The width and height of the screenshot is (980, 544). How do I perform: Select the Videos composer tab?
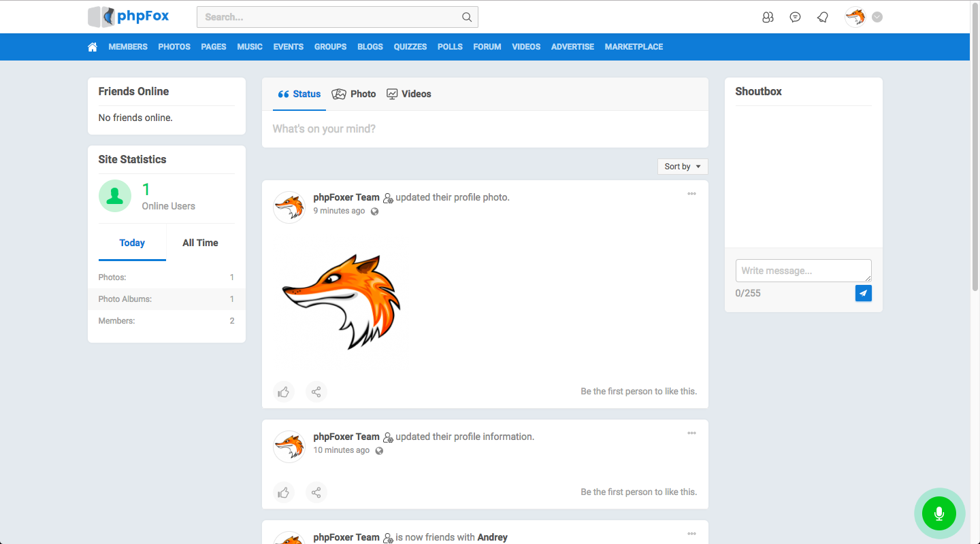[409, 94]
